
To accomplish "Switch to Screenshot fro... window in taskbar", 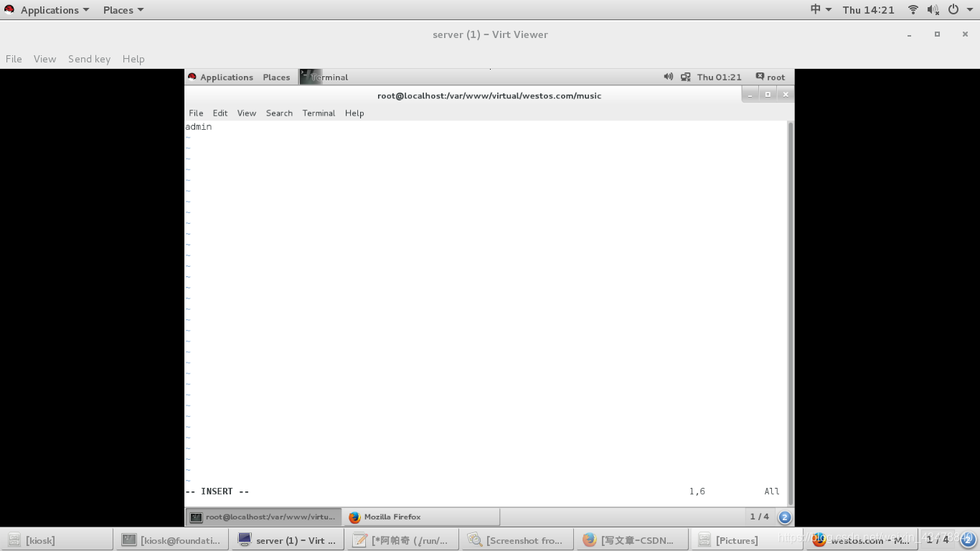I will pos(517,540).
